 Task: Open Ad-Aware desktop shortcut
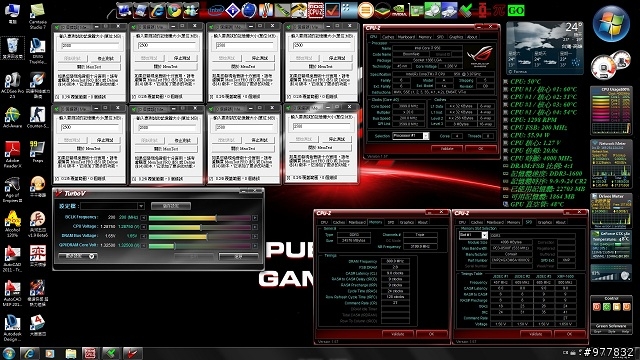pos(12,118)
